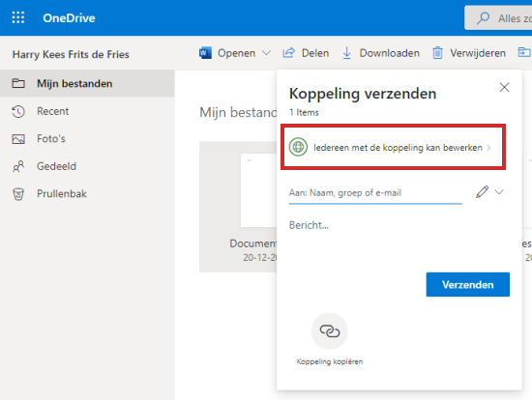Click Harry Kees Frits de Fries name

pyautogui.click(x=71, y=54)
